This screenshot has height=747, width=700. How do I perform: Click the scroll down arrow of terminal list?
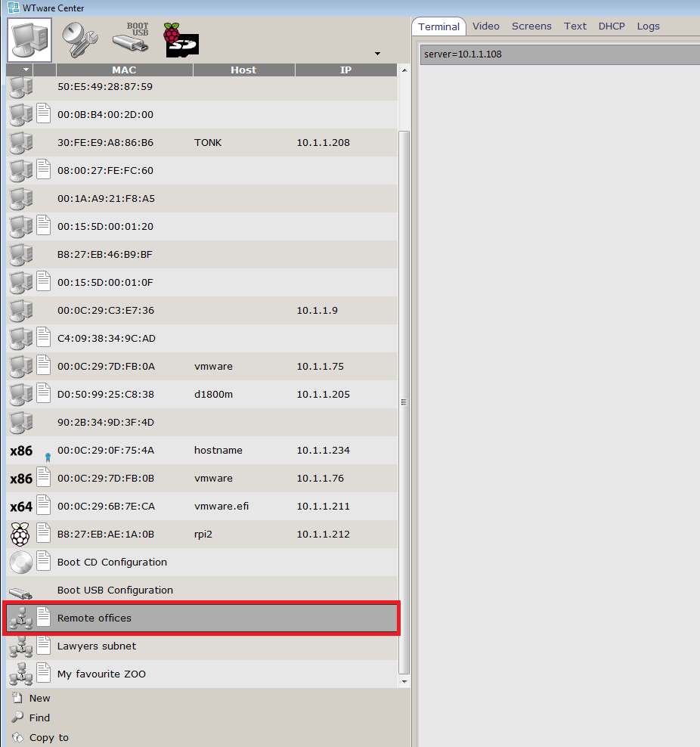coord(404,681)
